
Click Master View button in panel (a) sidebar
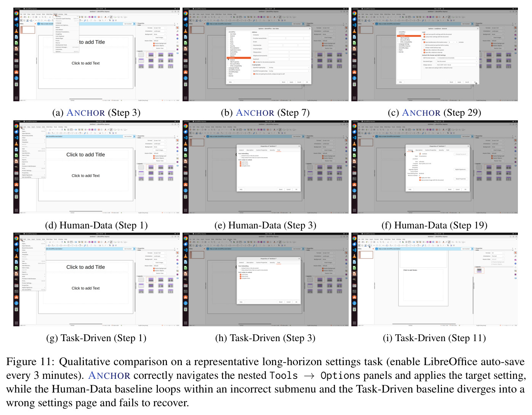pos(160,48)
